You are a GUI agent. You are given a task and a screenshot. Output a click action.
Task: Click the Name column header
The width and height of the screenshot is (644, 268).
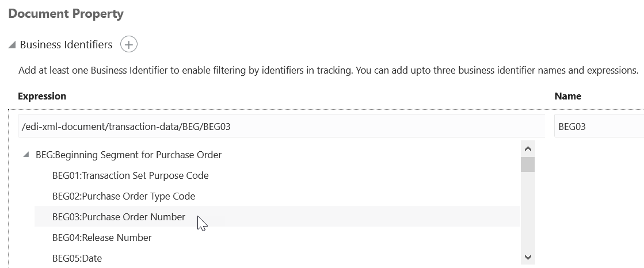pos(567,96)
